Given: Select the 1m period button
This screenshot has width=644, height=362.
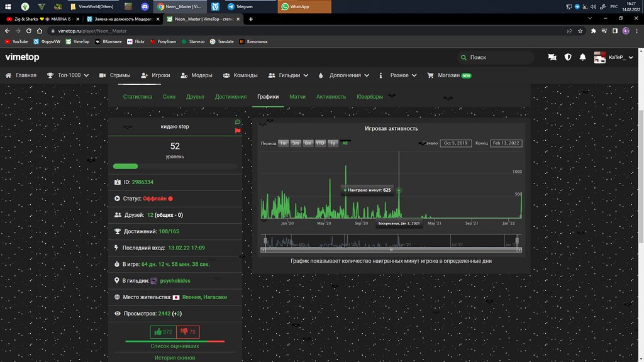Looking at the screenshot, I should [x=283, y=143].
